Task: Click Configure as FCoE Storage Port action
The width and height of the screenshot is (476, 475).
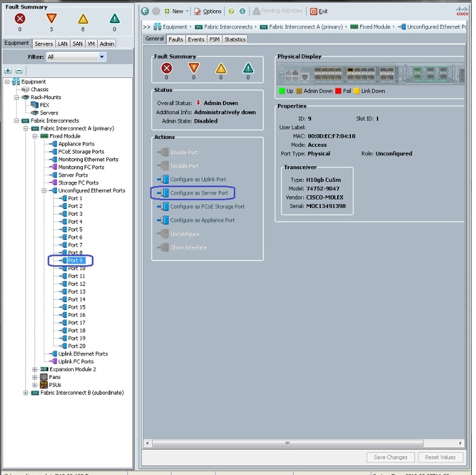Action: 201,207
